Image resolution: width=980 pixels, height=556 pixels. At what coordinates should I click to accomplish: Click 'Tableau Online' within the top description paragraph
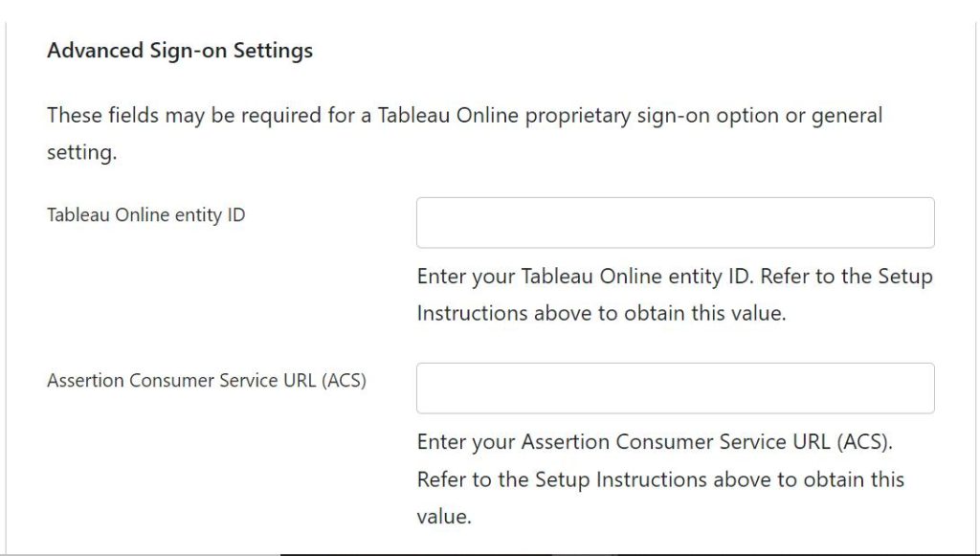[x=448, y=116]
